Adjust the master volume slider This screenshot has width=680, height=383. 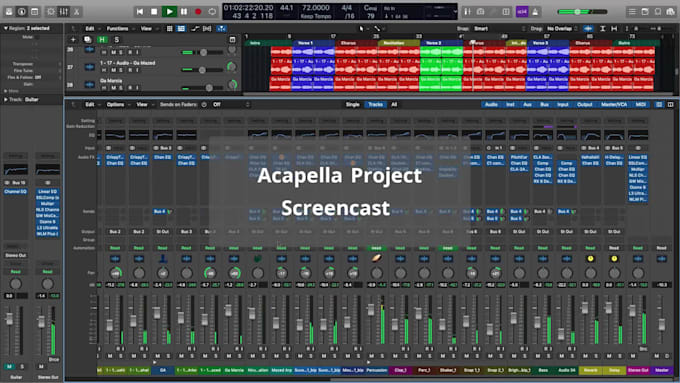582,12
